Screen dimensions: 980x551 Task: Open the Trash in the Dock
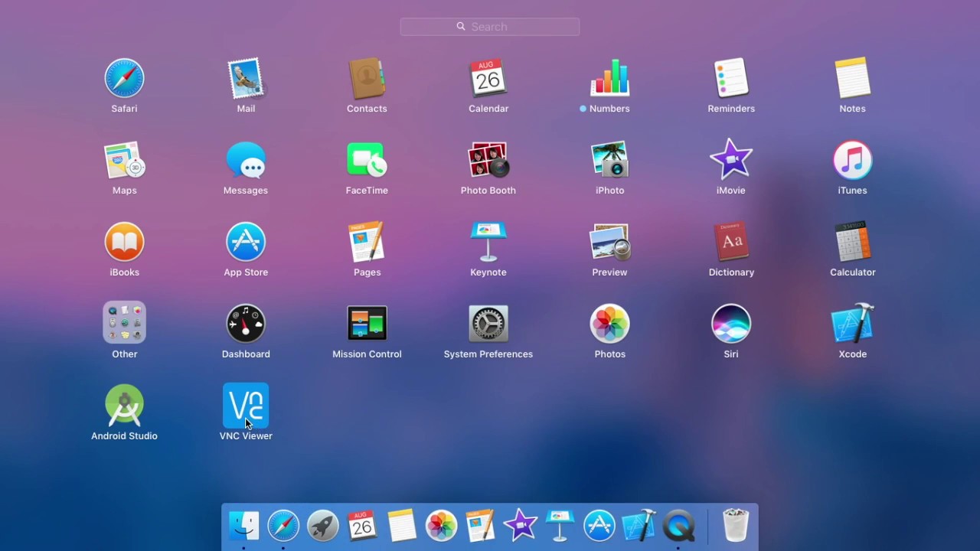pyautogui.click(x=735, y=526)
